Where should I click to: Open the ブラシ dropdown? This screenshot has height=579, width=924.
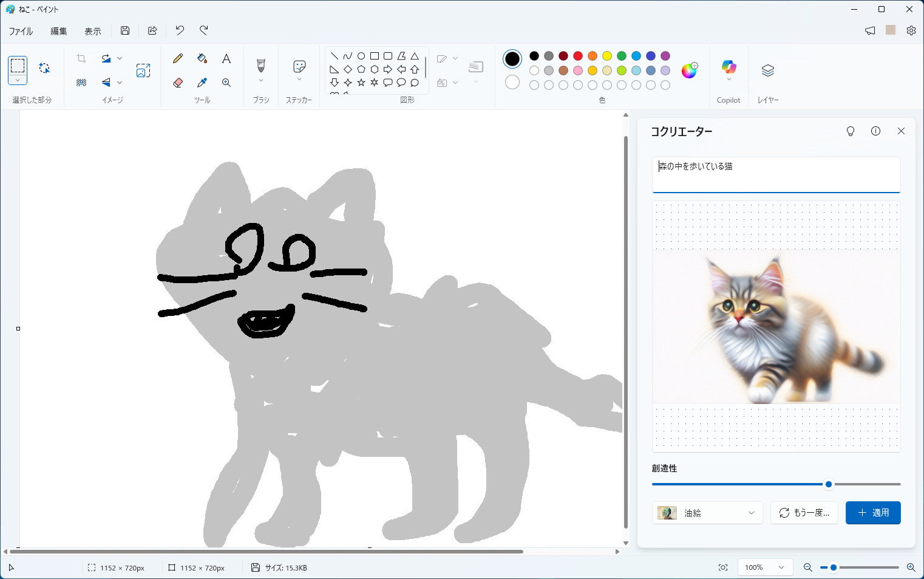click(x=260, y=80)
